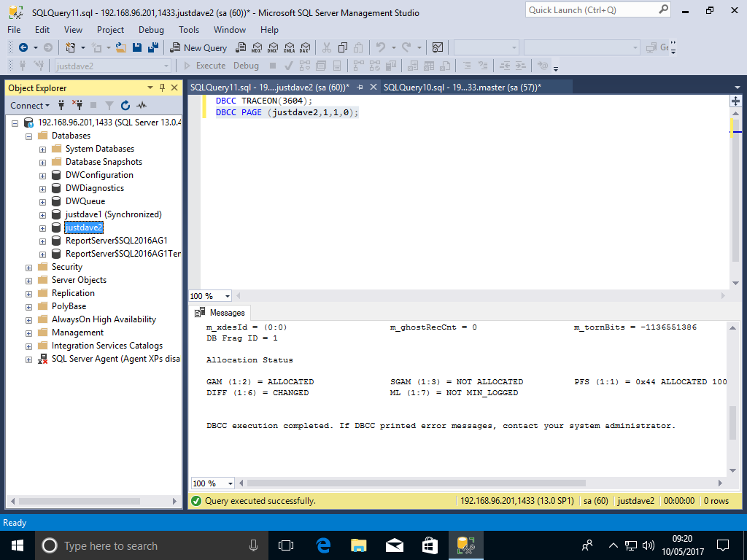Image resolution: width=747 pixels, height=560 pixels.
Task: Click the MDX query icon in toolbar
Action: (x=256, y=47)
